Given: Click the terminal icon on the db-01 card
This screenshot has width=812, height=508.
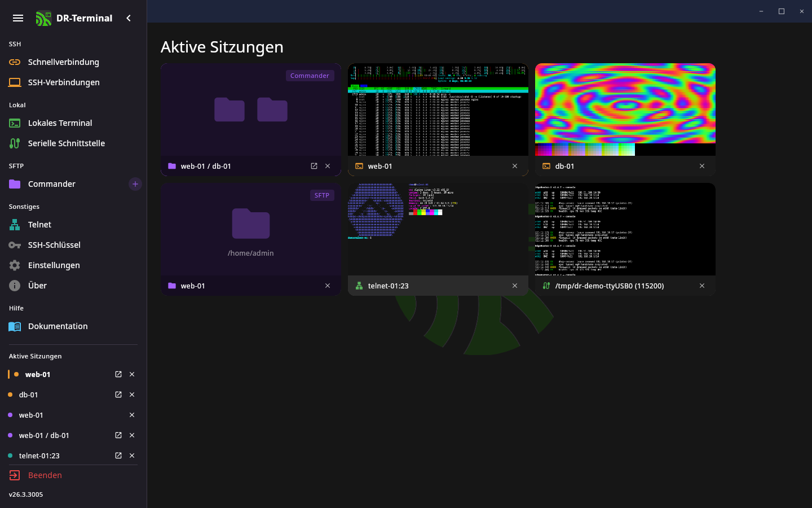Looking at the screenshot, I should (546, 166).
